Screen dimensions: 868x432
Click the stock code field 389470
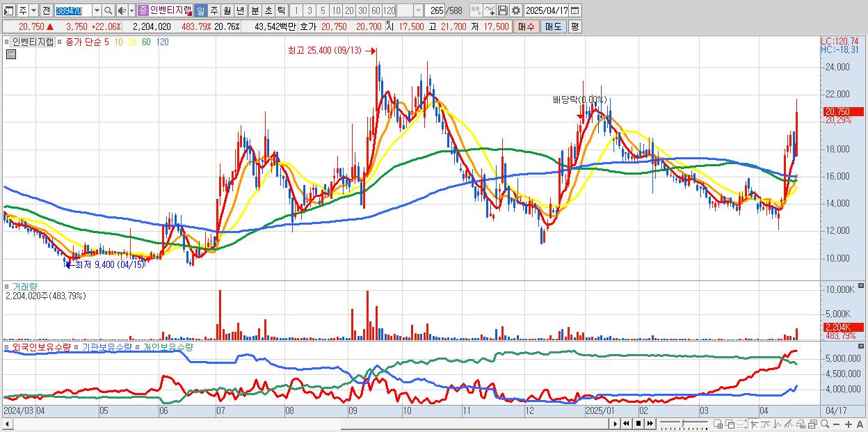click(72, 10)
